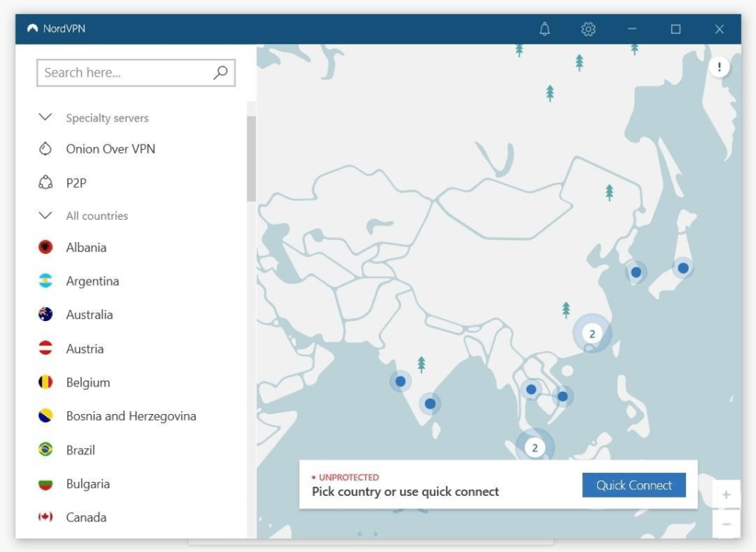
Task: Select the Thailand server pin
Action: [x=531, y=390]
